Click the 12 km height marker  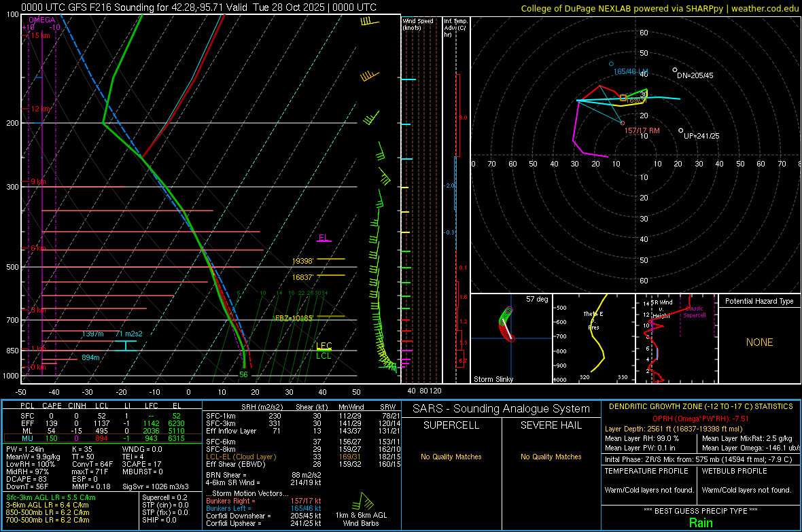click(40, 109)
